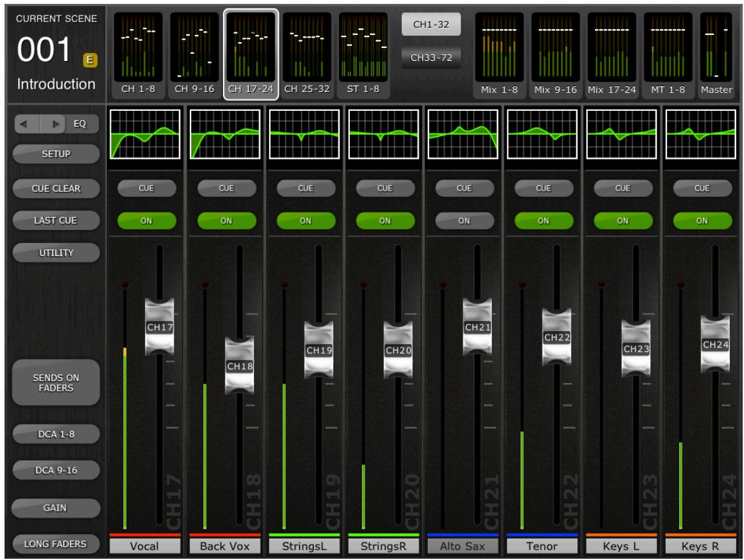
Task: Grab the CH22 fader knob
Action: [x=557, y=337]
